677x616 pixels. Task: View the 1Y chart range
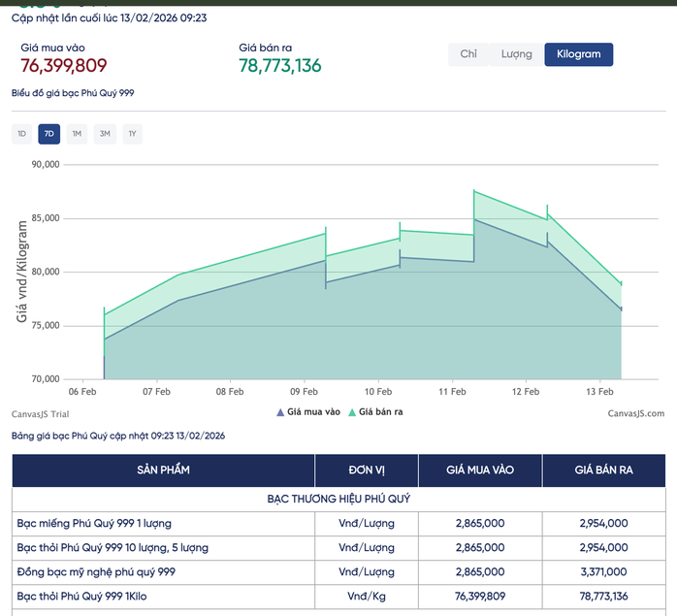click(132, 134)
